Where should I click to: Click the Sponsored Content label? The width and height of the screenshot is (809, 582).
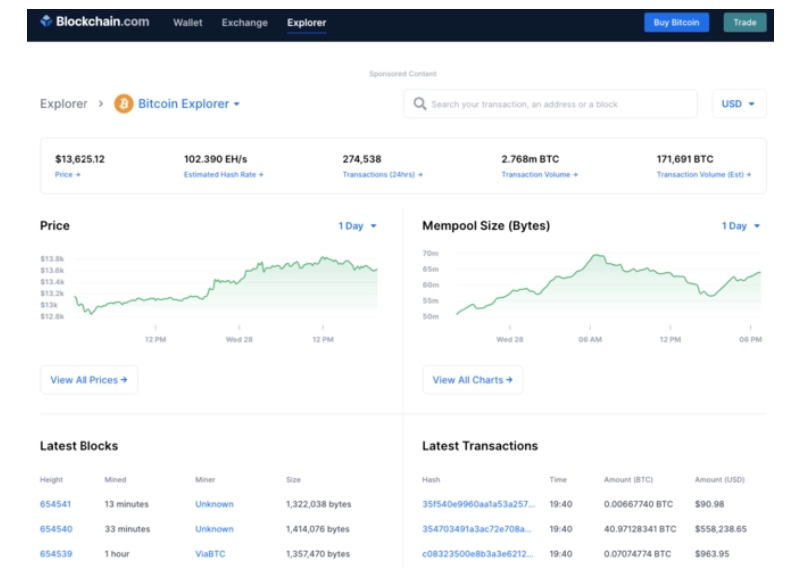[402, 74]
